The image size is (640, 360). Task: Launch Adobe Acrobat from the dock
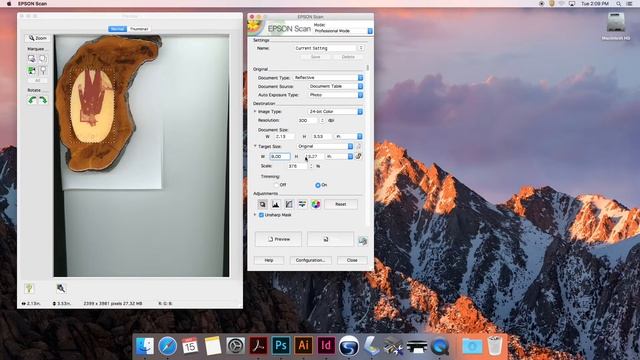258,346
